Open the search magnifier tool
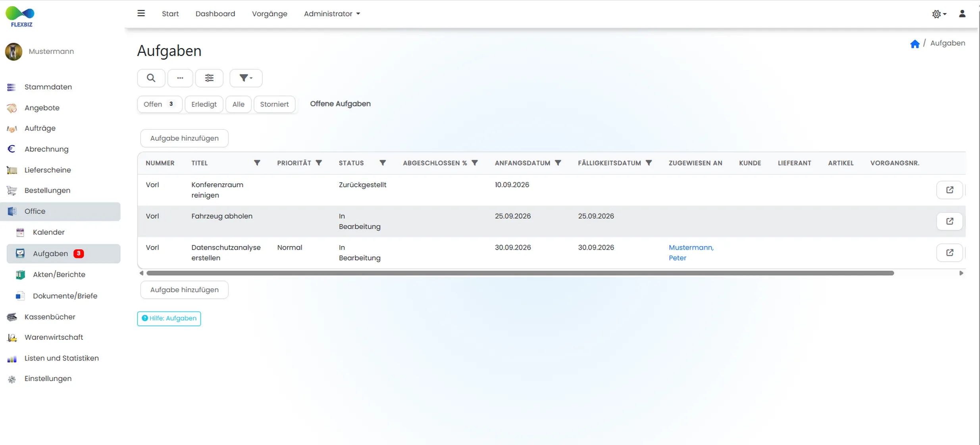The image size is (980, 445). [x=151, y=78]
